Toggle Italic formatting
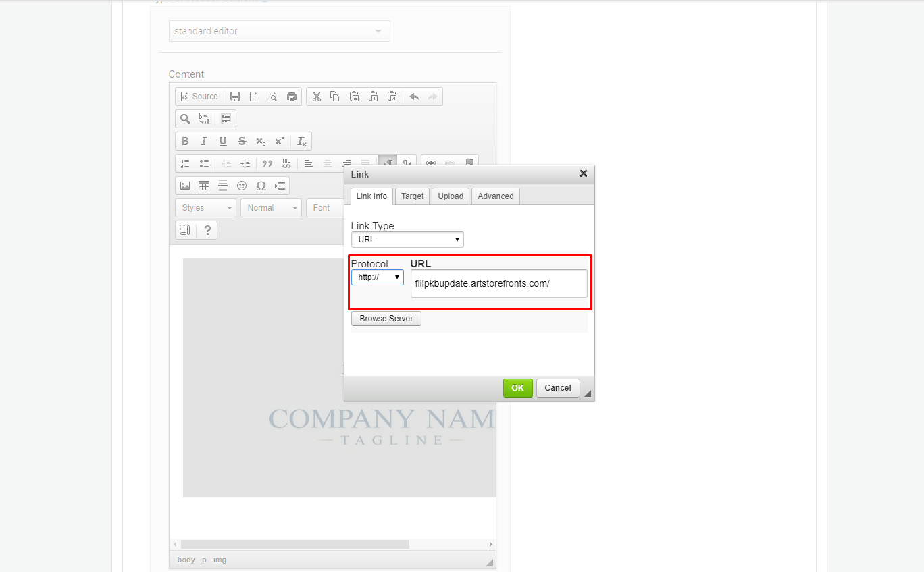This screenshot has width=924, height=573. (x=204, y=141)
